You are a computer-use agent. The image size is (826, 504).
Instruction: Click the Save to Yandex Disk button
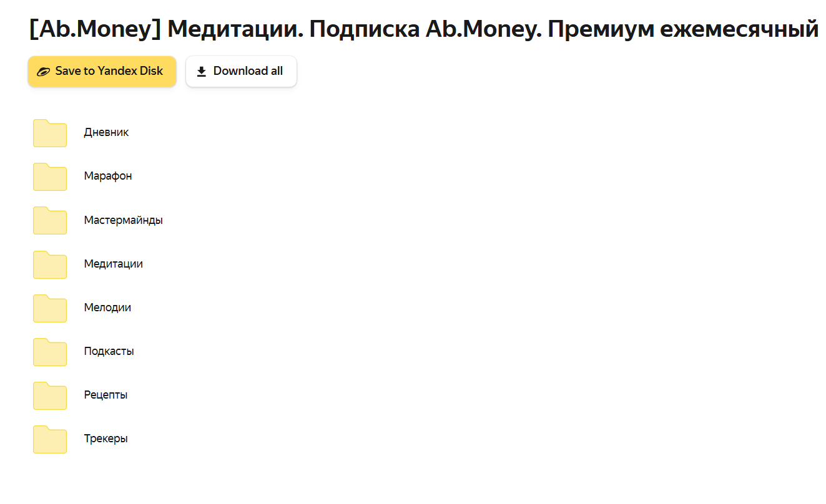point(102,71)
